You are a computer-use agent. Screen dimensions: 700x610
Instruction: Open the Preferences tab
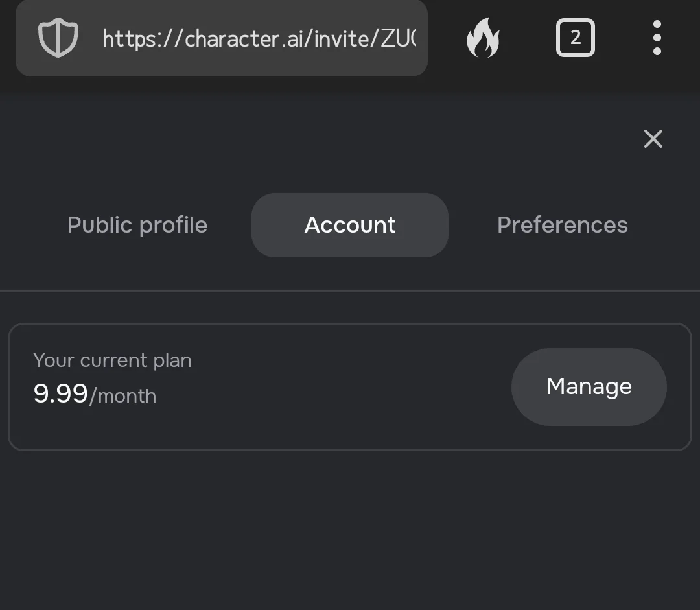pyautogui.click(x=563, y=225)
